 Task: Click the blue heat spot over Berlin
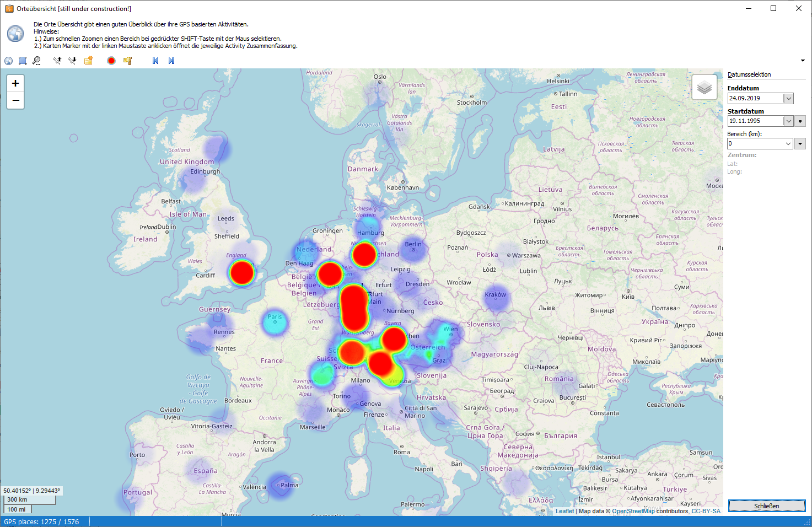pos(413,250)
